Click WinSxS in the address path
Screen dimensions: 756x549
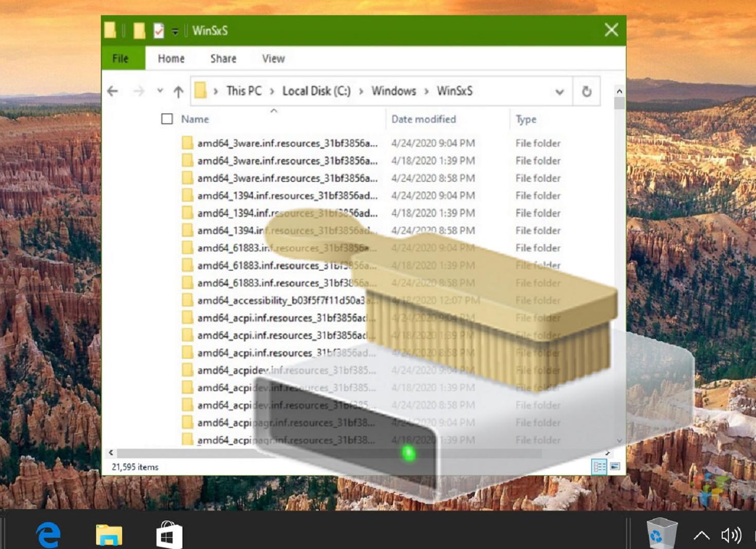coord(454,91)
